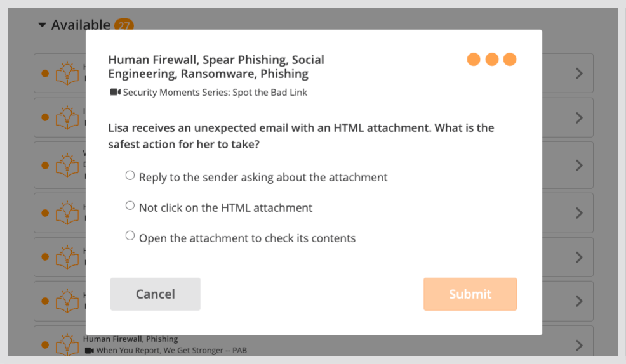
Task: Select 'Reply to the sender' radio option
Action: click(x=130, y=176)
